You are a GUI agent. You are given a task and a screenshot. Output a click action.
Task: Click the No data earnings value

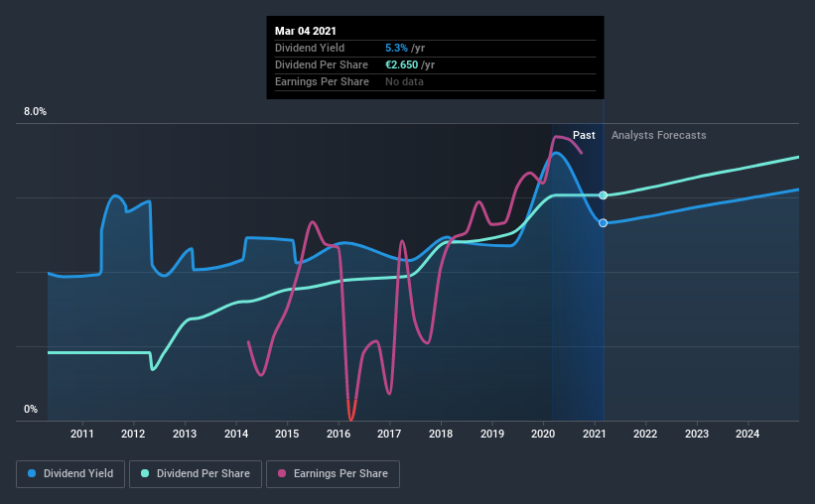(x=404, y=81)
